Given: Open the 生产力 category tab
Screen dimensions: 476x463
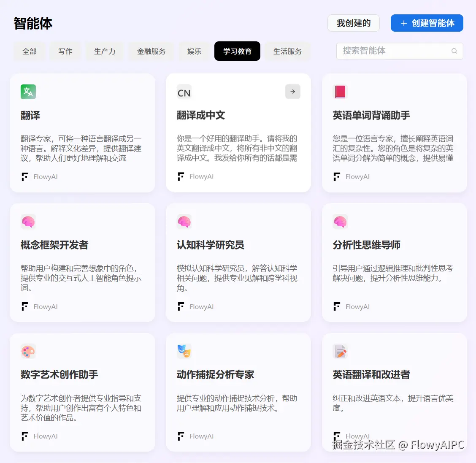Looking at the screenshot, I should click(105, 51).
